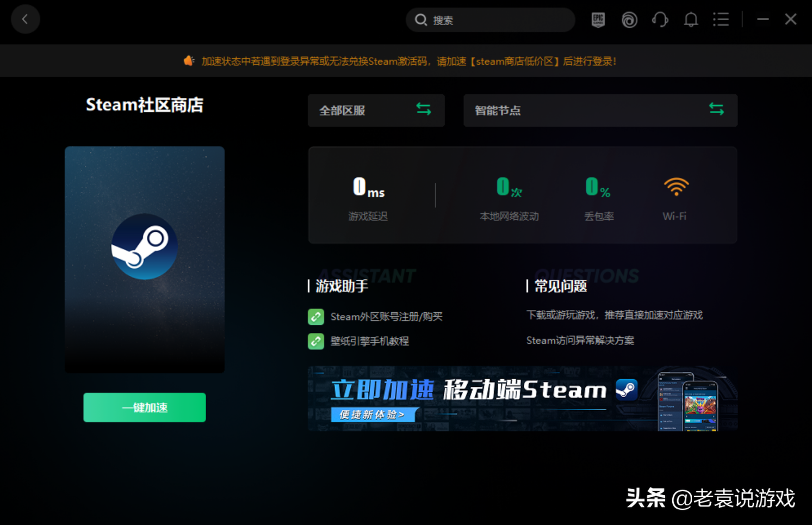Click the 常见问题 section heading
The image size is (812, 525).
[x=561, y=286]
